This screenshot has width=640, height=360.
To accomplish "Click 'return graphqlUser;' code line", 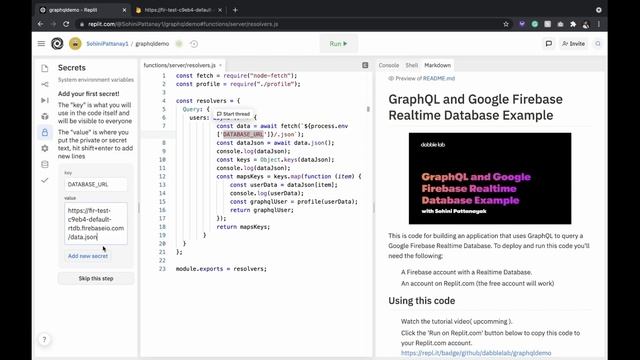I will tap(262, 210).
